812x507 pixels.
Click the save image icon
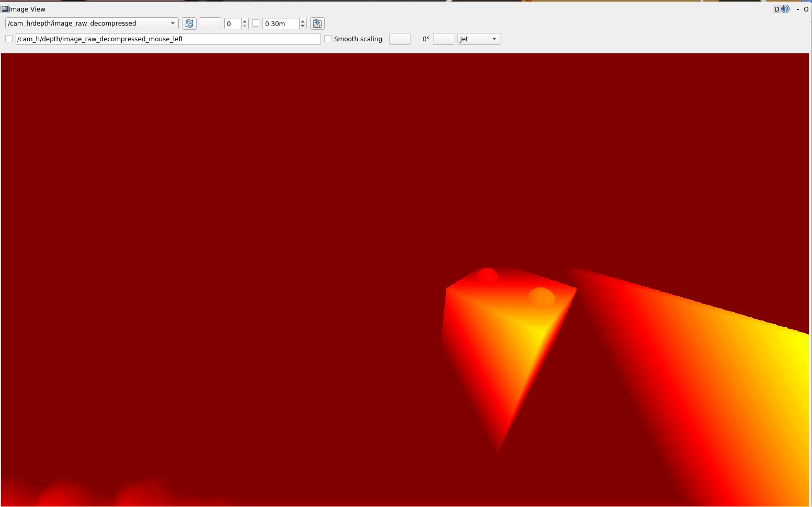317,24
